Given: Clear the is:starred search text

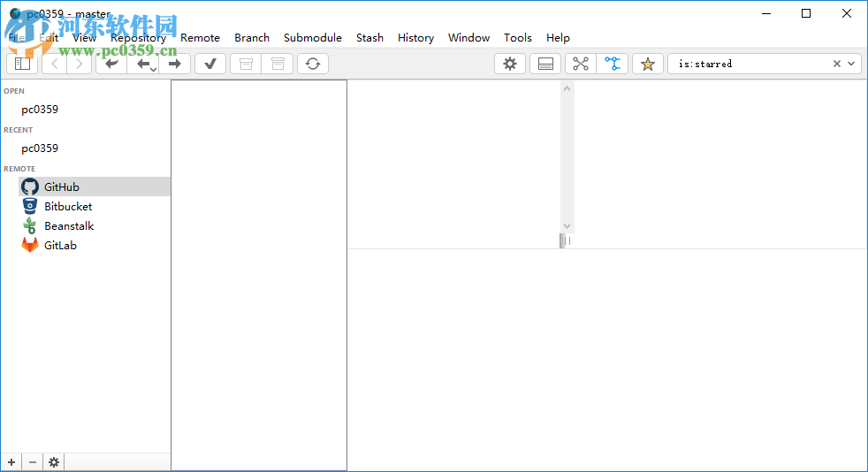Looking at the screenshot, I should 836,64.
